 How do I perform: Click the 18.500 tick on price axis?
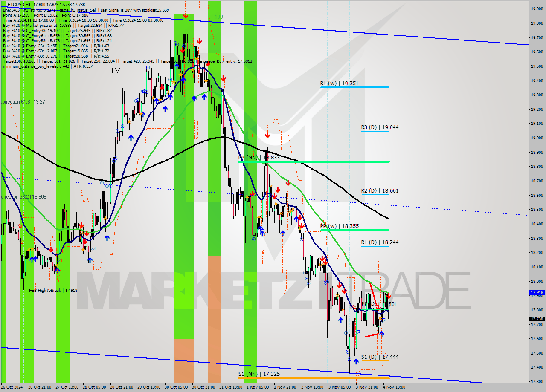[536, 209]
